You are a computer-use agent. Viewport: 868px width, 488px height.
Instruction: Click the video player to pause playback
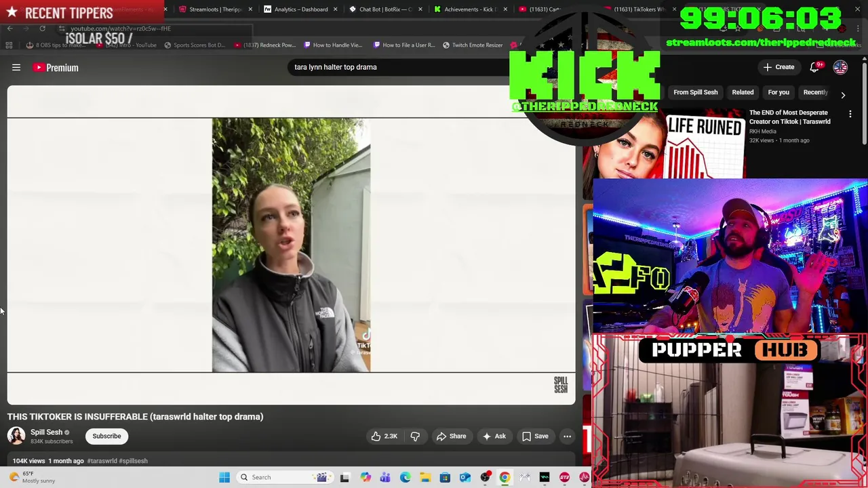(x=291, y=245)
